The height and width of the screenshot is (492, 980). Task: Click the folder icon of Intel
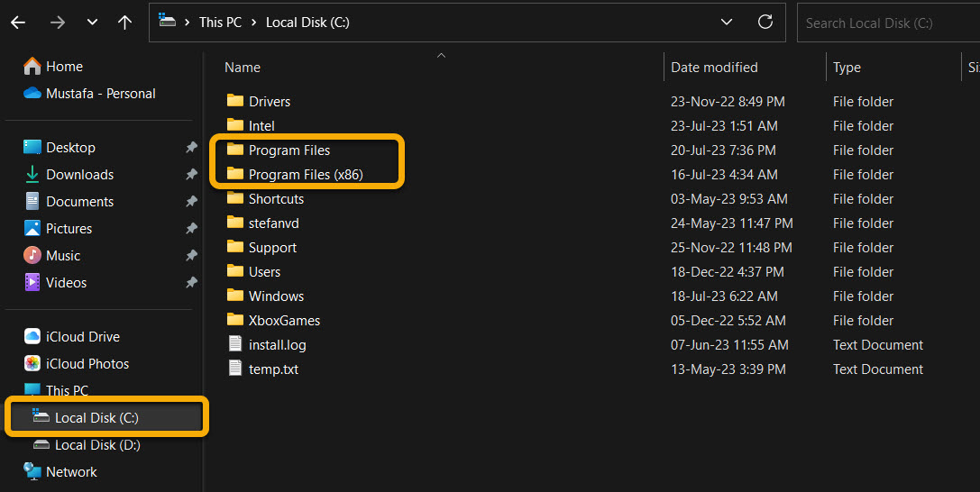coord(235,125)
